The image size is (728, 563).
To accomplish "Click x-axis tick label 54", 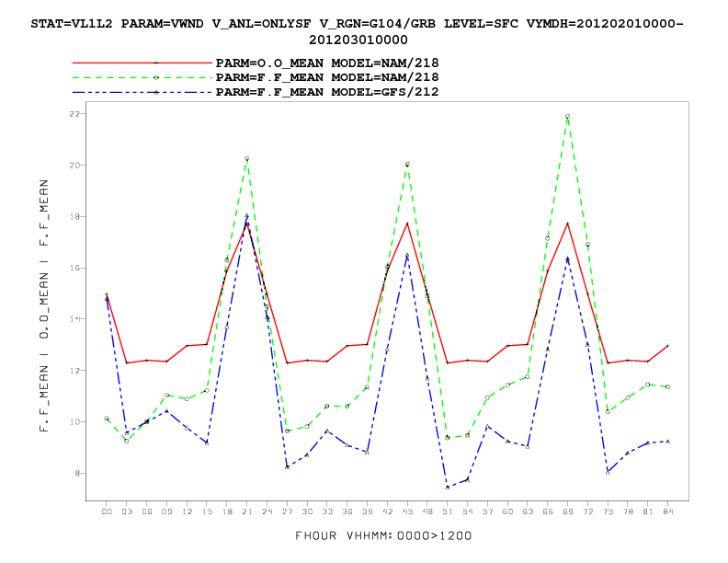I will point(468,511).
